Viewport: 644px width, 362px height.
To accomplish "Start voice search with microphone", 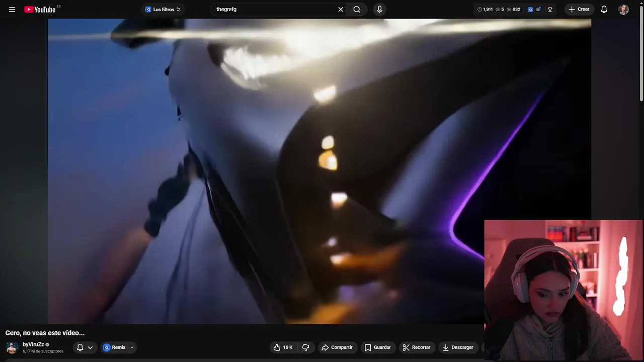I will [x=379, y=9].
